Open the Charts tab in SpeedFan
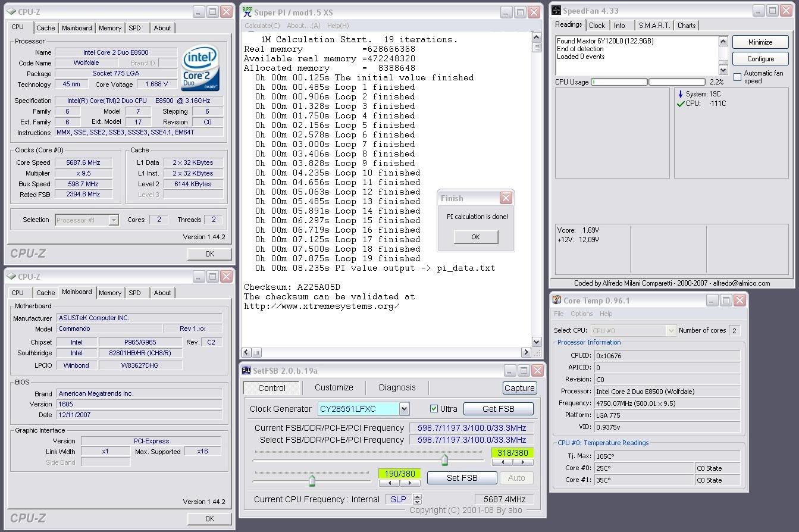The width and height of the screenshot is (799, 532). (x=687, y=26)
